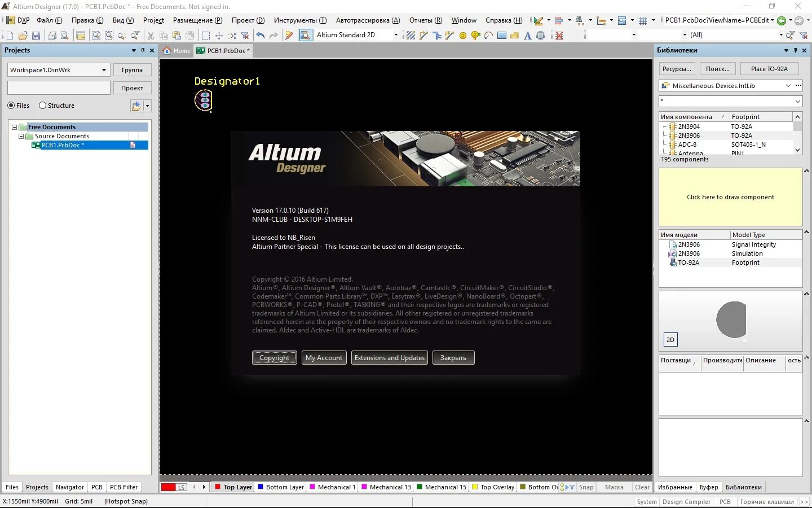This screenshot has height=508, width=812.
Task: Select the Place Arc tool icon
Action: 489,36
